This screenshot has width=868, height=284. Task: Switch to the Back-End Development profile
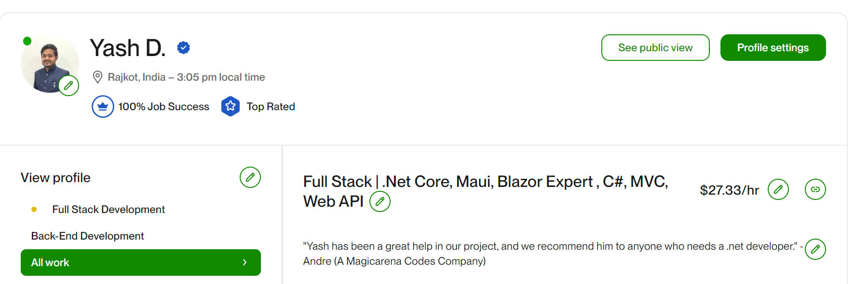pyautogui.click(x=87, y=236)
